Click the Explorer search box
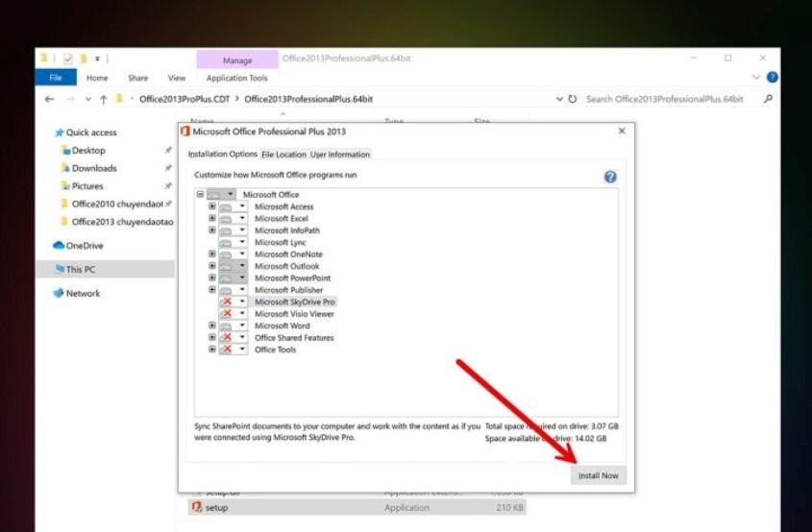 (664, 99)
